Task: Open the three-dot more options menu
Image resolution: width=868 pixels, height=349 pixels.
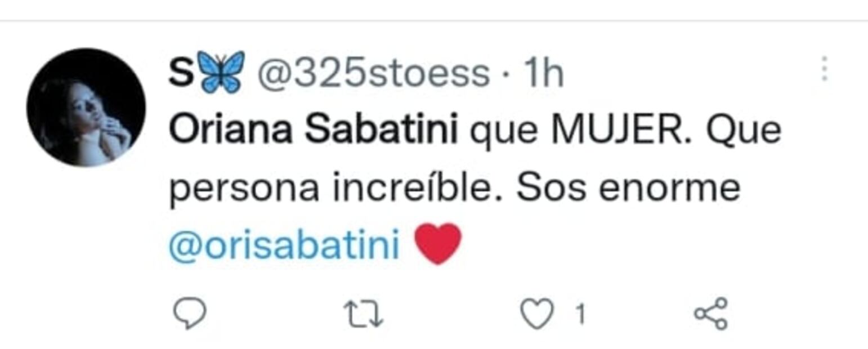Action: (825, 70)
